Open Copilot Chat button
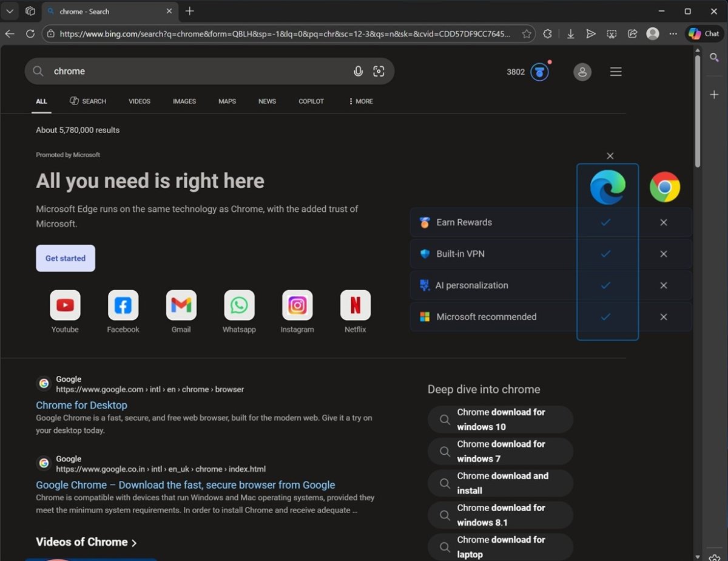728x561 pixels. click(704, 34)
